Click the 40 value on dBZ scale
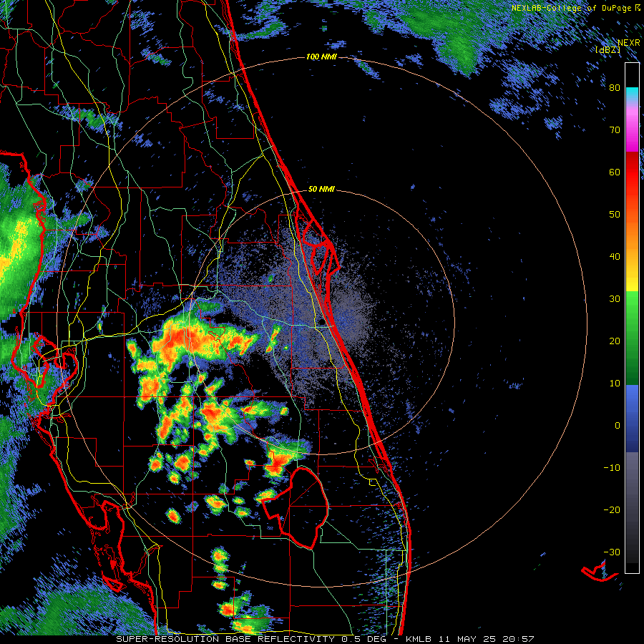 615,257
